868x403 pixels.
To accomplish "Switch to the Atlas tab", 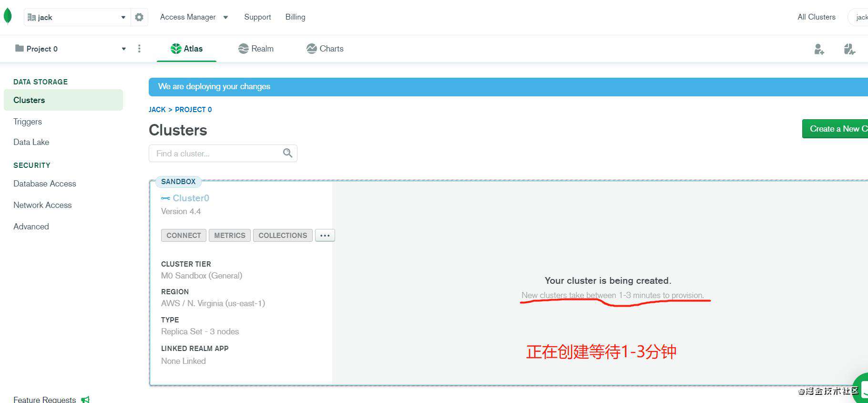I will coord(186,49).
